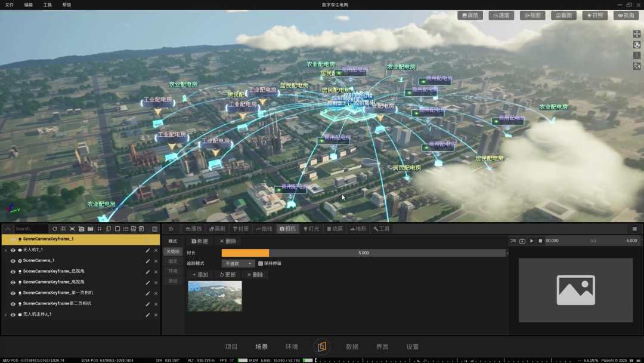Open the 追踪模式 dropdown showing 不追踪

(238, 263)
